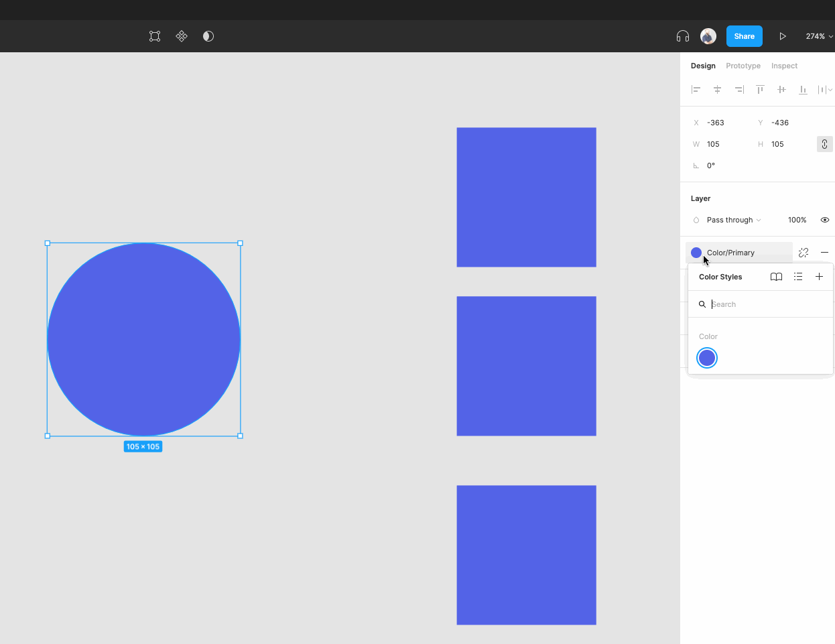Click the Share button

click(745, 36)
